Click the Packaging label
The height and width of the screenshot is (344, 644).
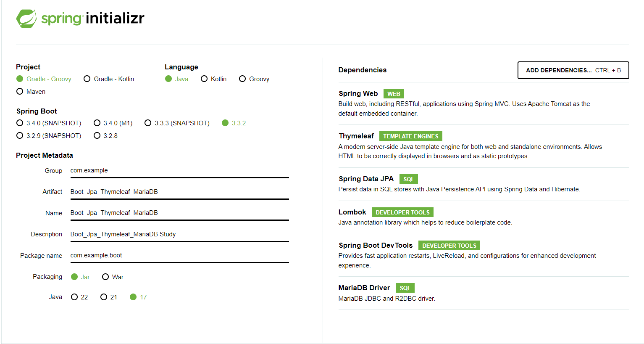47,277
